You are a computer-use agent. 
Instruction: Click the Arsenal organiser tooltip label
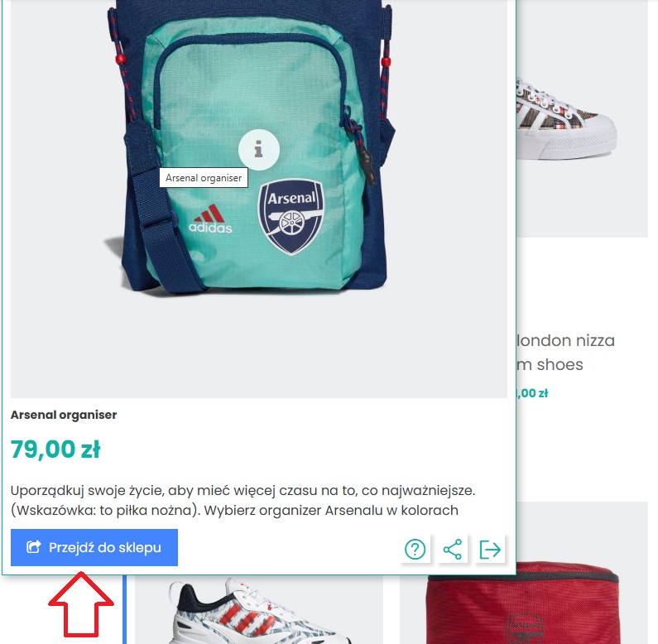204,178
